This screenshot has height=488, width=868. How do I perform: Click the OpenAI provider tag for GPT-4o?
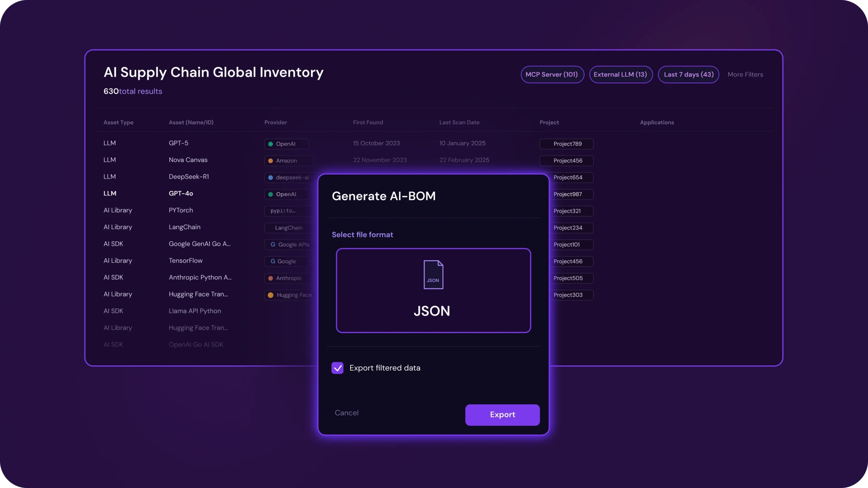click(x=287, y=194)
